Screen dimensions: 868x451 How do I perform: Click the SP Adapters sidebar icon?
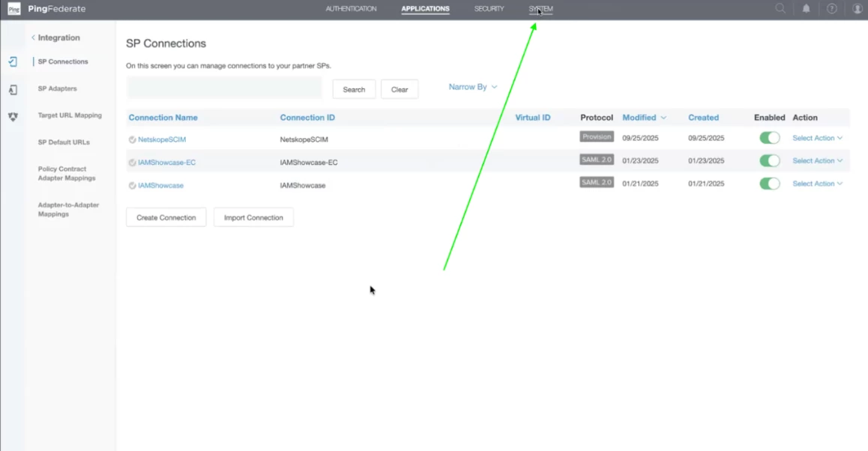pyautogui.click(x=13, y=89)
